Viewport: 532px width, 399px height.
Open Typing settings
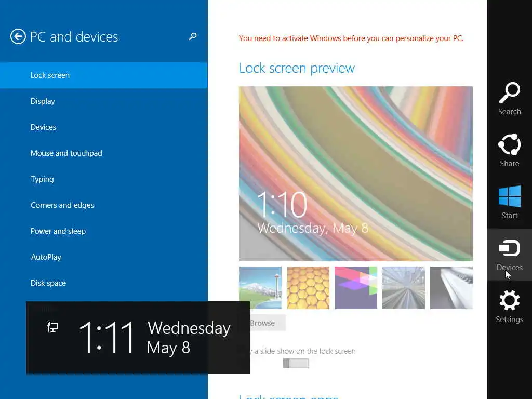[103, 179]
